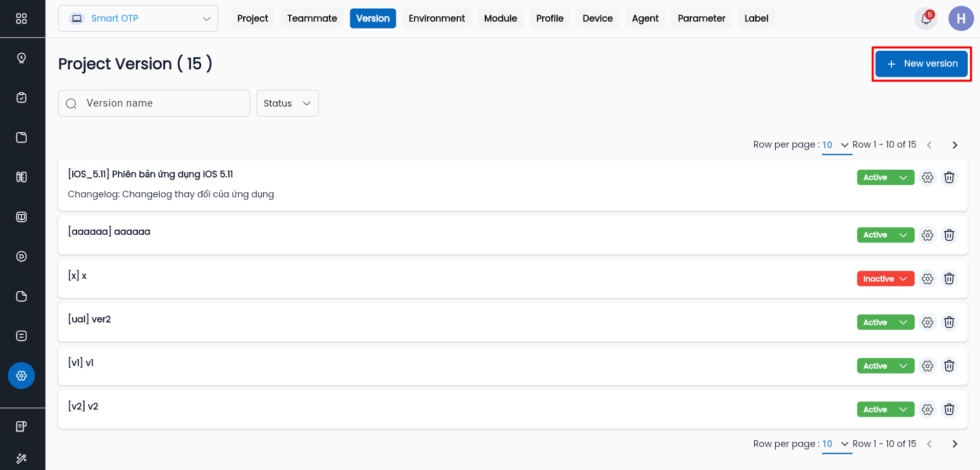Screen dimensions: 980x470
Task: Open the lightbulb icon in sidebar
Action: pyautogui.click(x=22, y=58)
